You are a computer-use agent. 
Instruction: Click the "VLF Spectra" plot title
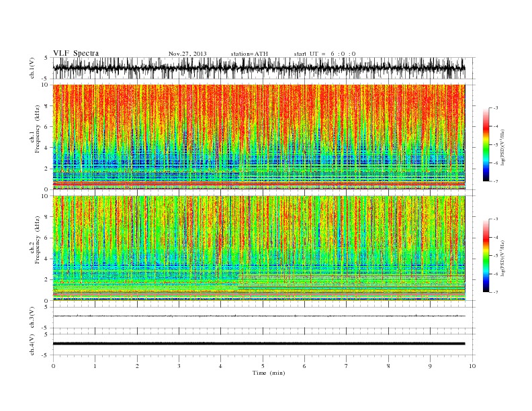[76, 53]
